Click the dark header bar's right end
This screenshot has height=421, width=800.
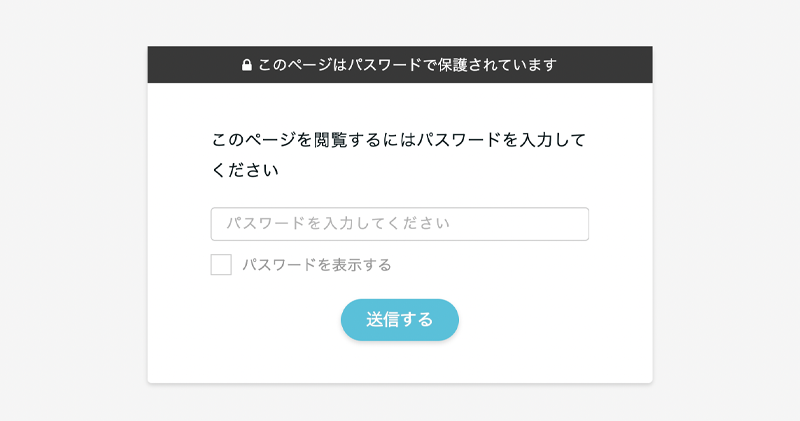pos(630,65)
